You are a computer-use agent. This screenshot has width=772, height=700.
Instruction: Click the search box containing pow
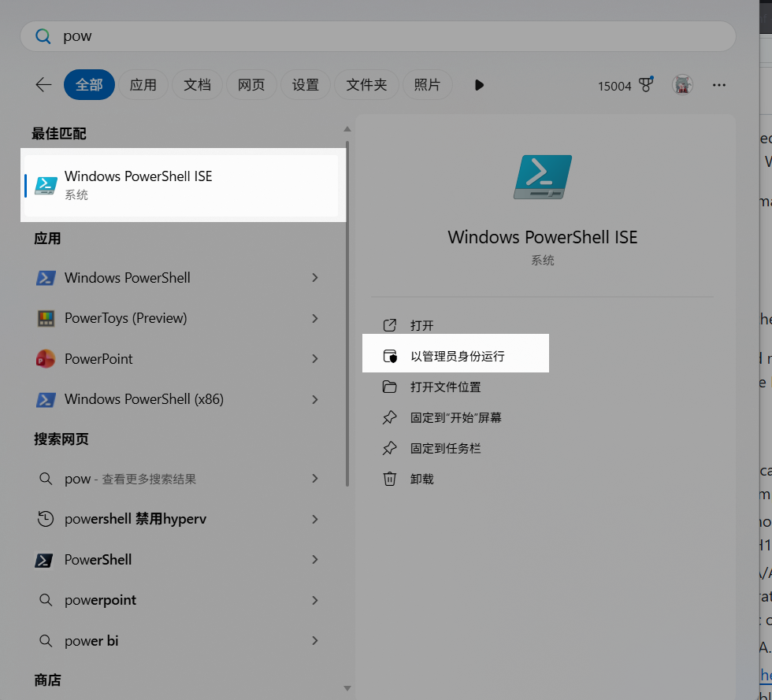click(x=378, y=36)
